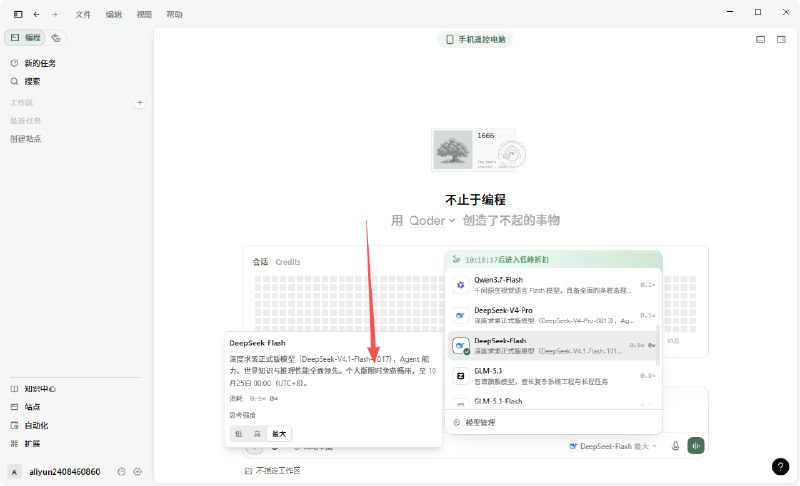
Task: Select the DeepSeek-Flash model row
Action: pyautogui.click(x=553, y=345)
